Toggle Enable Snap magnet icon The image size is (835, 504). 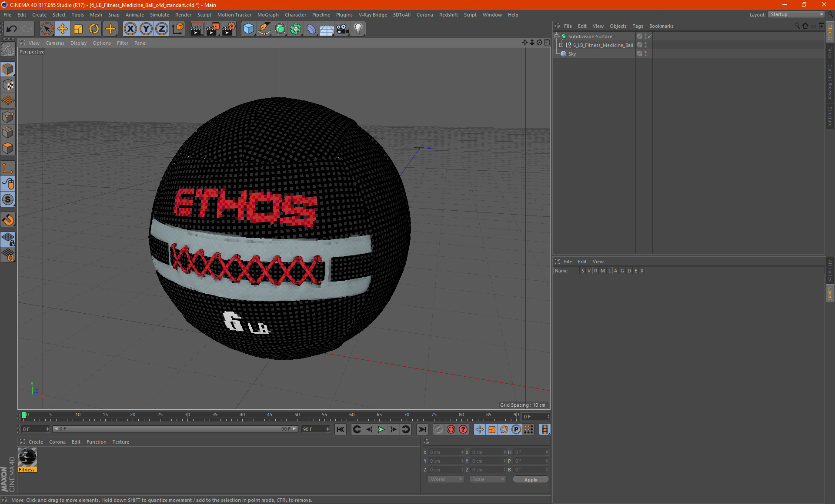pyautogui.click(x=8, y=220)
